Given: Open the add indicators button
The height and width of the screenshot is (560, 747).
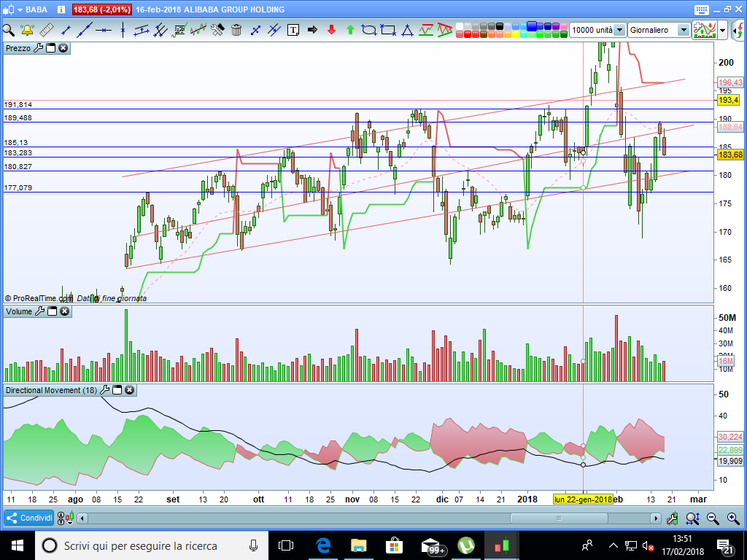Looking at the screenshot, I should [705, 30].
